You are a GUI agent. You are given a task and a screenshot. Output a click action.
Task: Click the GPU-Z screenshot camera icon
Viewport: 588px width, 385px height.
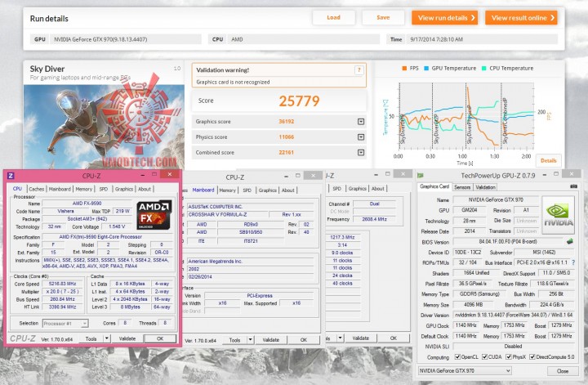(573, 186)
